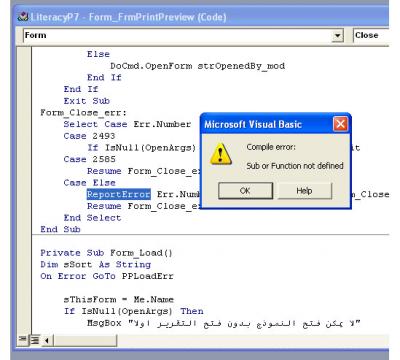Close the Microsoft Visual Basic error dialog

340,124
